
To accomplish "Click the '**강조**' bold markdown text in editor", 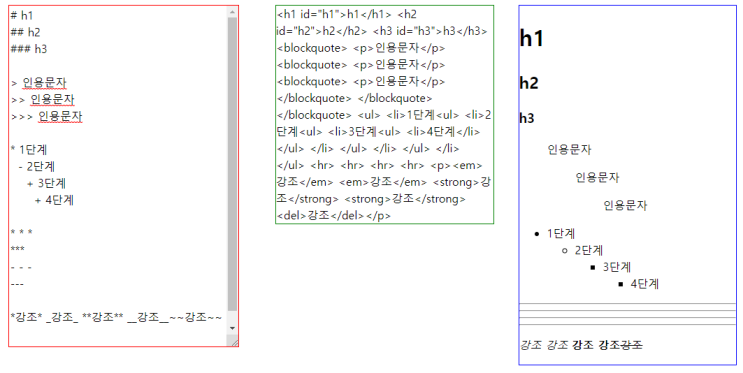I will pos(103,317).
